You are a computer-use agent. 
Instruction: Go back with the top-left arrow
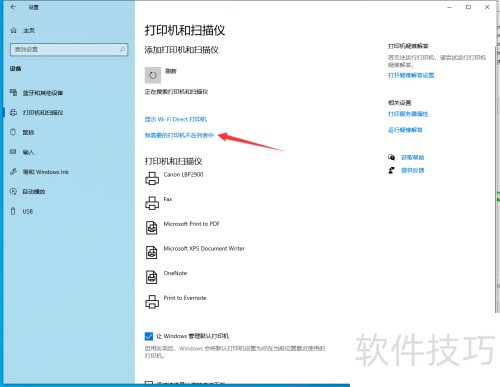coord(13,7)
